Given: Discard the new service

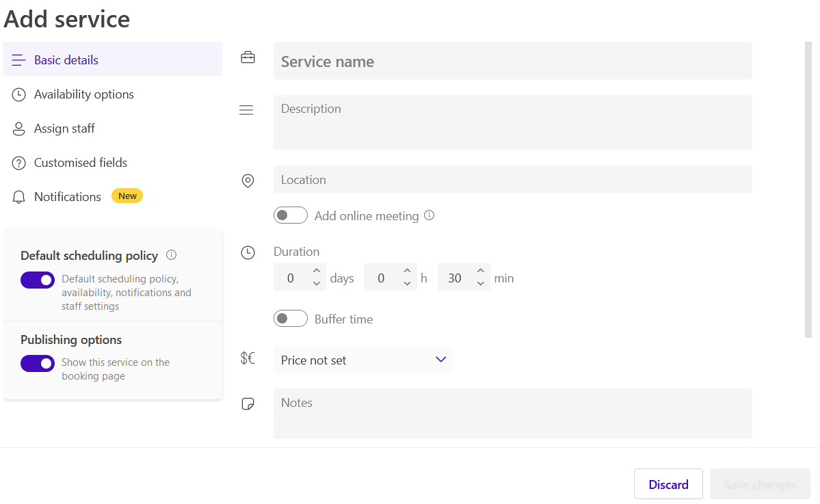Looking at the screenshot, I should pos(668,484).
